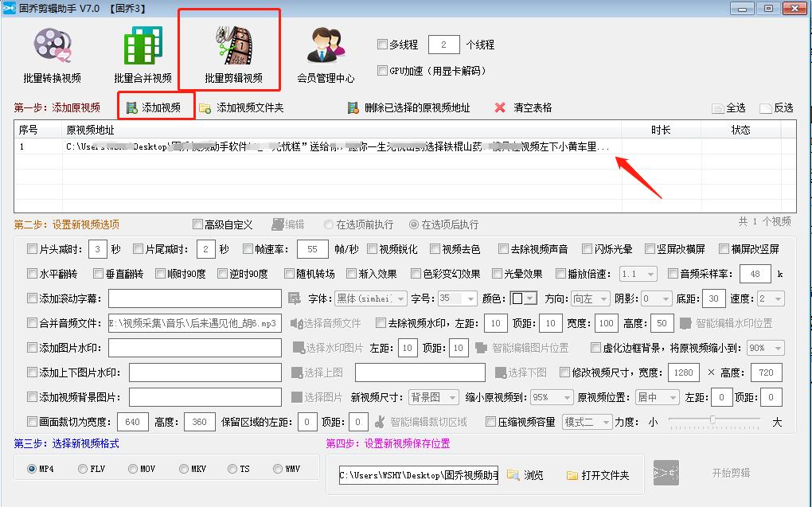Select the 在选项后执行 radio button
812x507 pixels.
[x=414, y=224]
